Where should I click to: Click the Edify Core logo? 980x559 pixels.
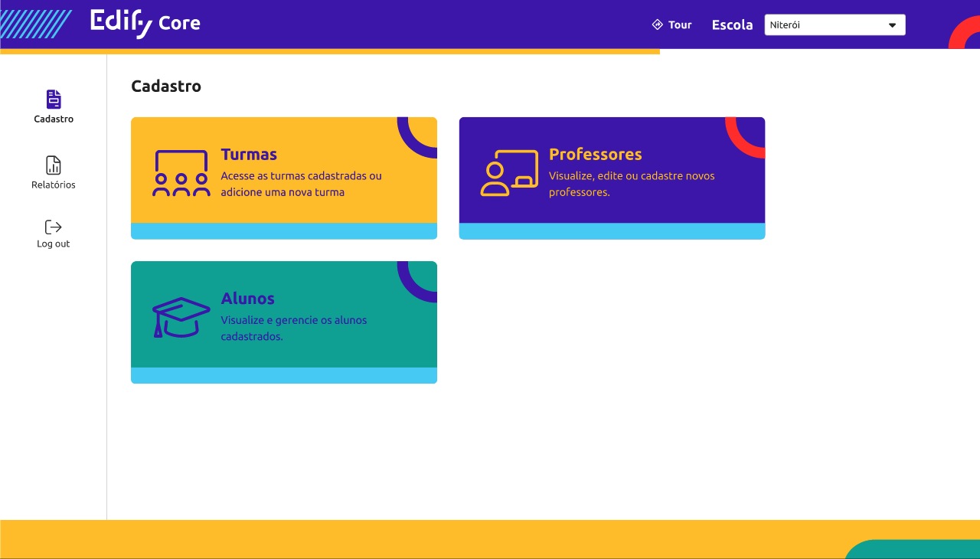(145, 24)
